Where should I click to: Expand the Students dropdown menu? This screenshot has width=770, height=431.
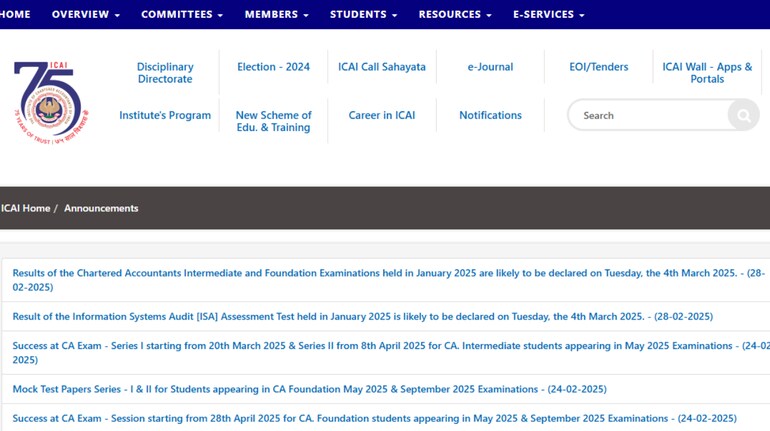click(x=363, y=14)
